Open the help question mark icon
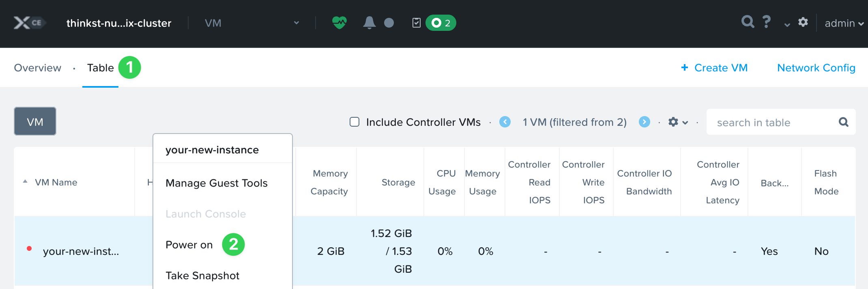This screenshot has height=289, width=868. click(x=766, y=22)
